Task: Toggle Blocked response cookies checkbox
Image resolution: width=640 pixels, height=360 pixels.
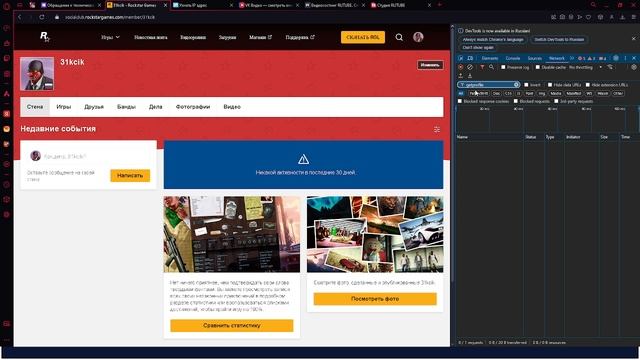Action: [x=460, y=101]
